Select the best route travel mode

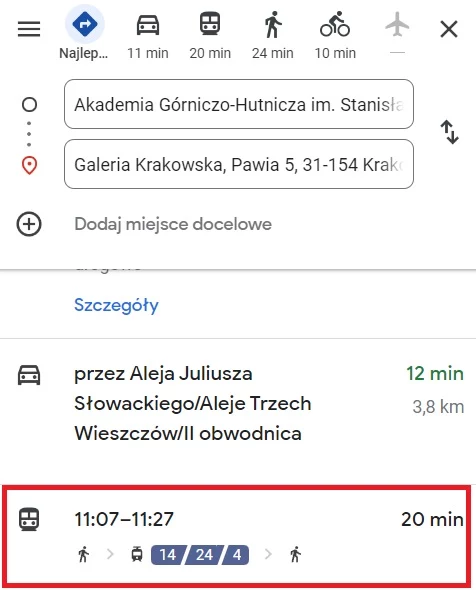85,33
